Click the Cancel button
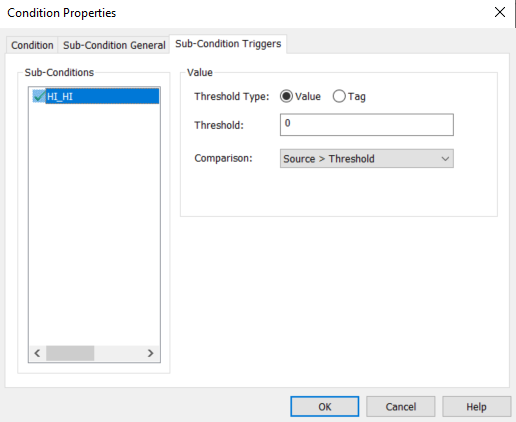 (x=401, y=407)
